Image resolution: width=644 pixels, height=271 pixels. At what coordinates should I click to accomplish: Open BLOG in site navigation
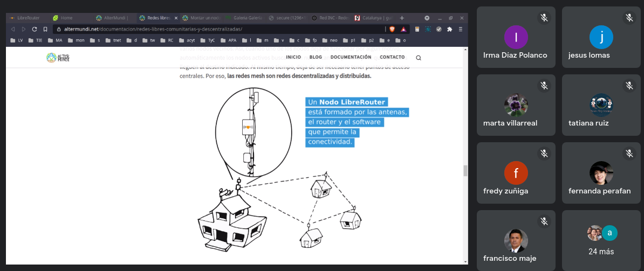316,58
